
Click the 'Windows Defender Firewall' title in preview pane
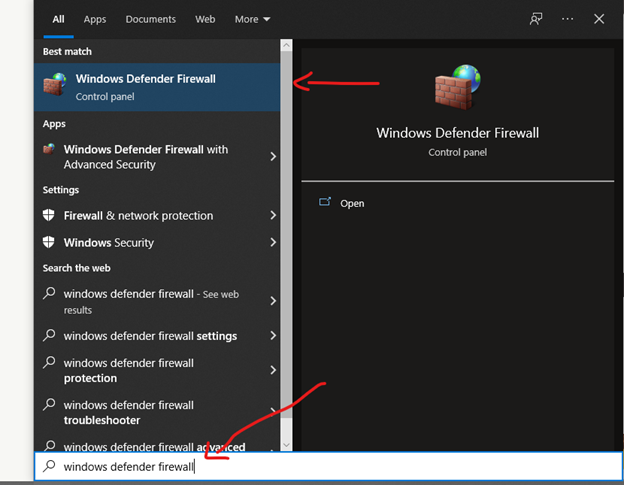458,132
